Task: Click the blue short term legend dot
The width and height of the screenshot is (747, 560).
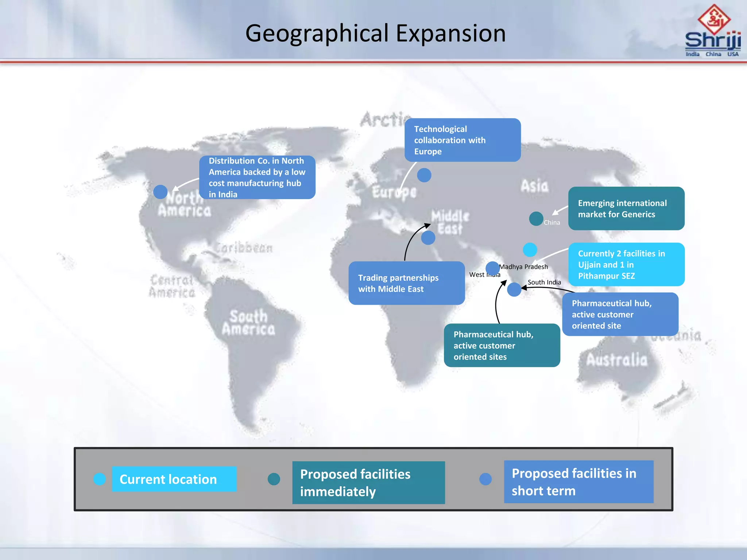Action: click(x=485, y=479)
